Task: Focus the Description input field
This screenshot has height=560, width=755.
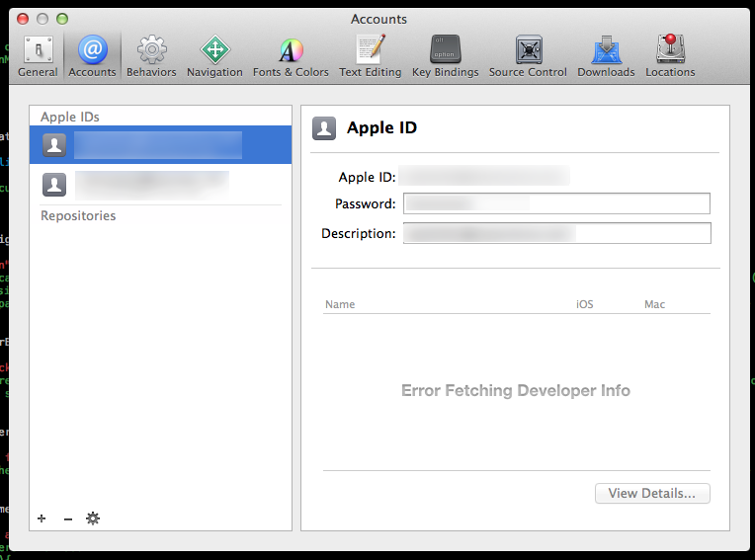Action: (x=556, y=233)
